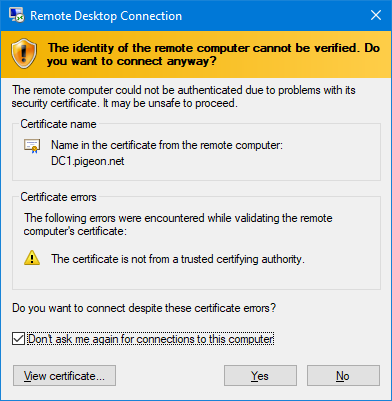Click the "not from a trusted certifying authority" message

[178, 259]
